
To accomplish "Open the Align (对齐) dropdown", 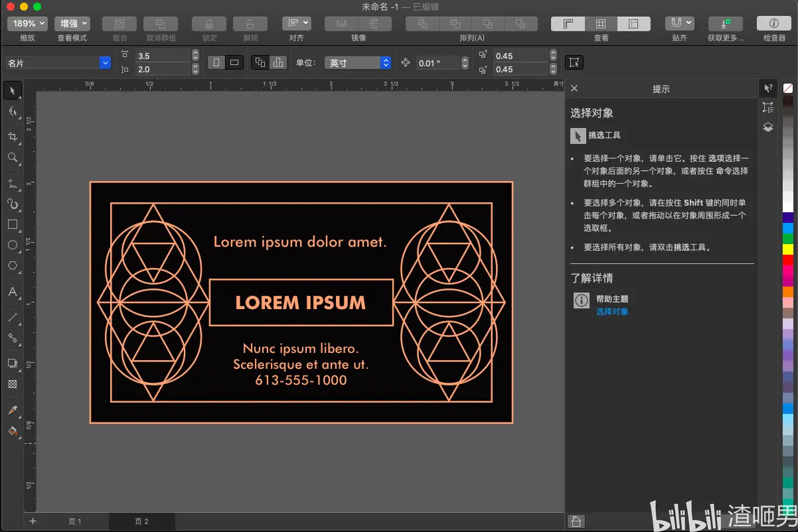I will tap(296, 23).
